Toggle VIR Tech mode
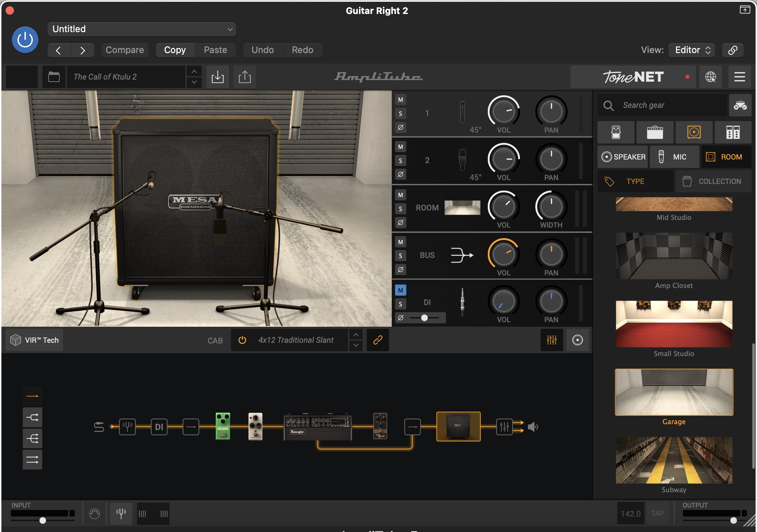 click(34, 340)
